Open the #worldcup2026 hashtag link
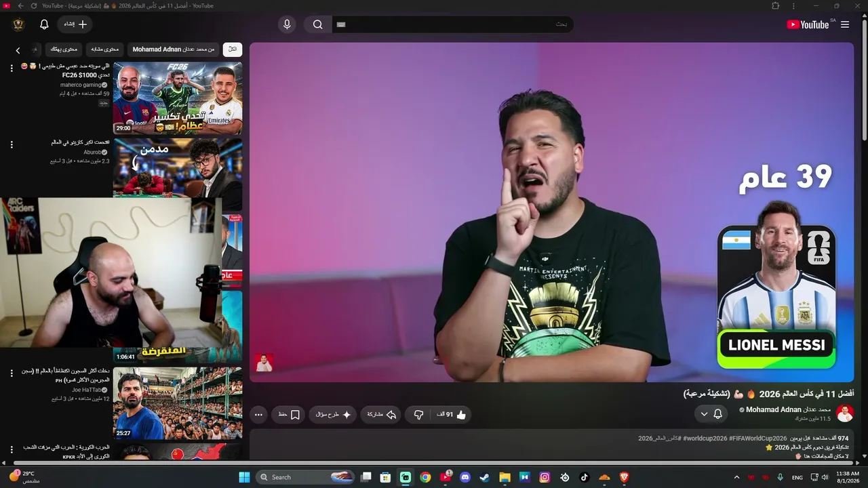 pyautogui.click(x=705, y=439)
